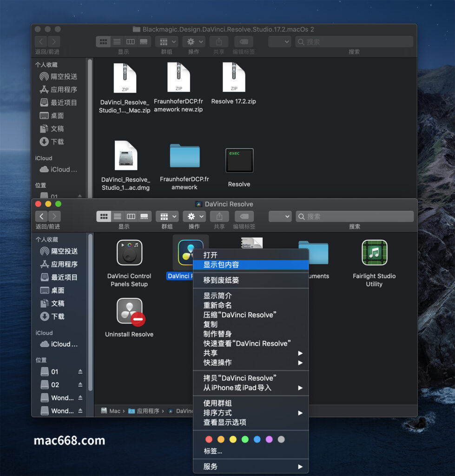Choose 制作替身 from the context menu
The height and width of the screenshot is (476, 455).
pyautogui.click(x=251, y=334)
